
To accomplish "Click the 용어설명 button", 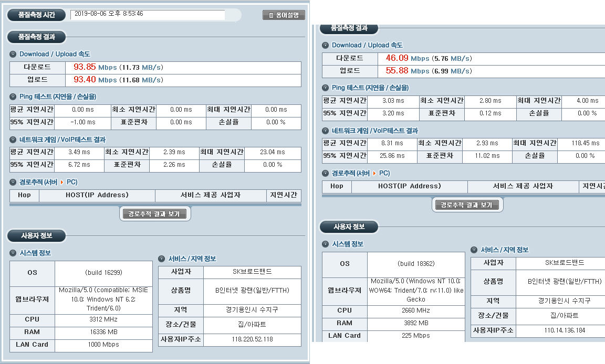I will click(x=284, y=15).
